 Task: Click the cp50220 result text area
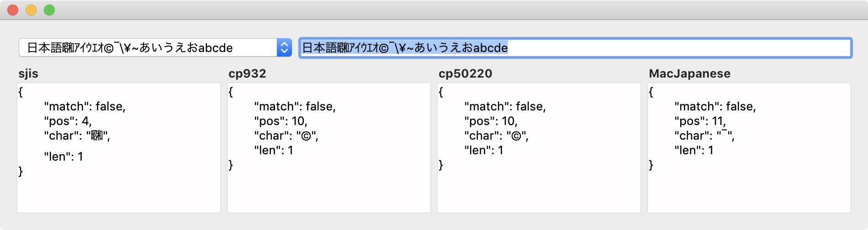click(539, 148)
